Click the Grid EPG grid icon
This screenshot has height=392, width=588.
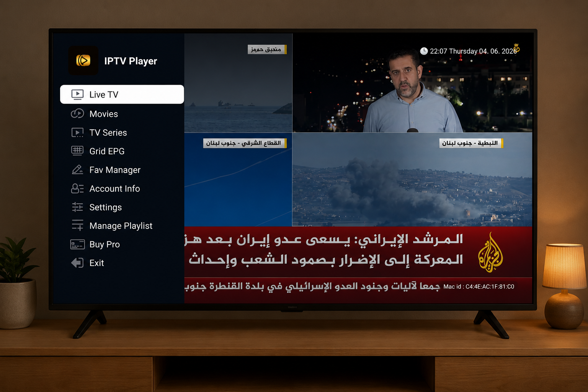point(77,151)
